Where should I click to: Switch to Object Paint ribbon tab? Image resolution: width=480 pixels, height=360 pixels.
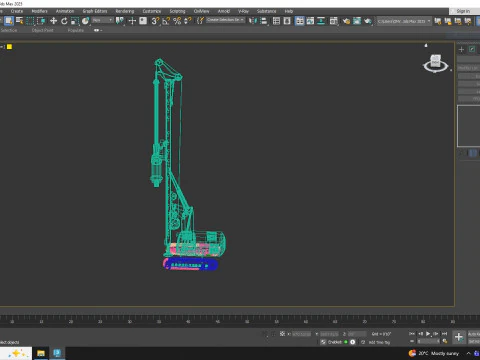tap(42, 30)
